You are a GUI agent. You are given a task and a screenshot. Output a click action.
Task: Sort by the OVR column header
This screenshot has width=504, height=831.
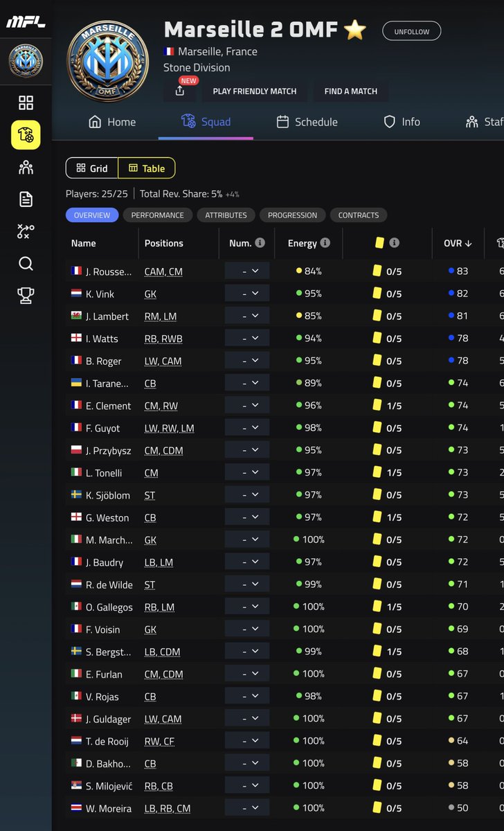tap(458, 243)
